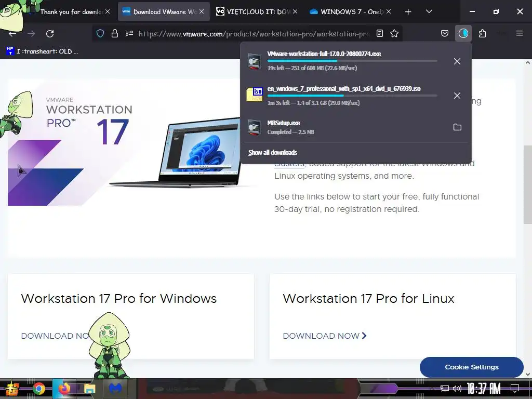The width and height of the screenshot is (532, 399).
Task: Click Show all downloads
Action: pos(272,153)
